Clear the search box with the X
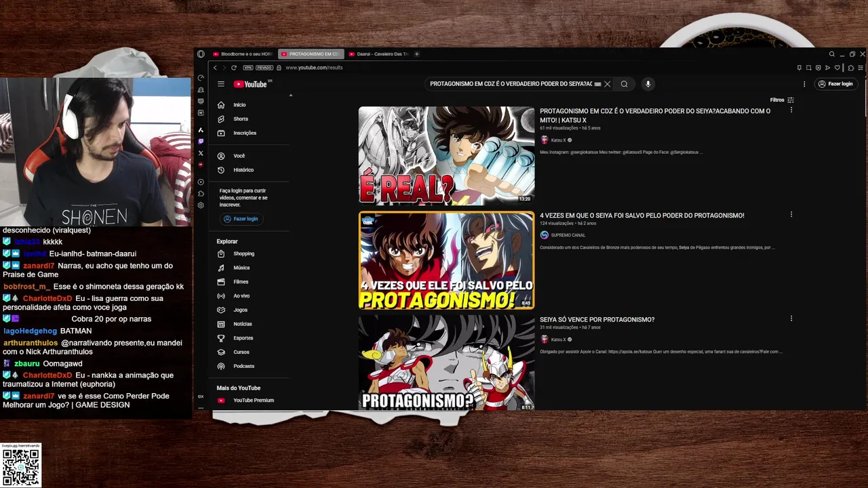The height and width of the screenshot is (488, 868). click(x=608, y=84)
